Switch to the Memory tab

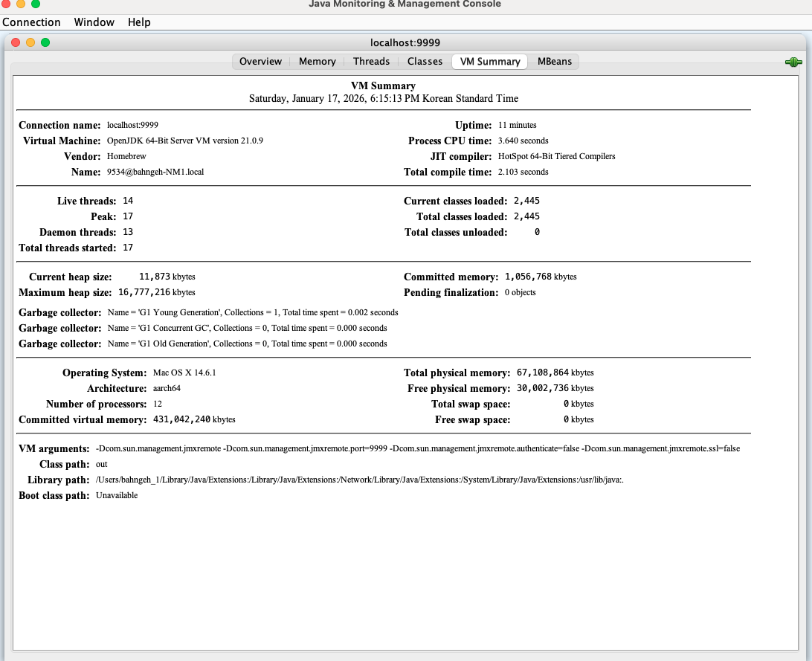tap(318, 62)
